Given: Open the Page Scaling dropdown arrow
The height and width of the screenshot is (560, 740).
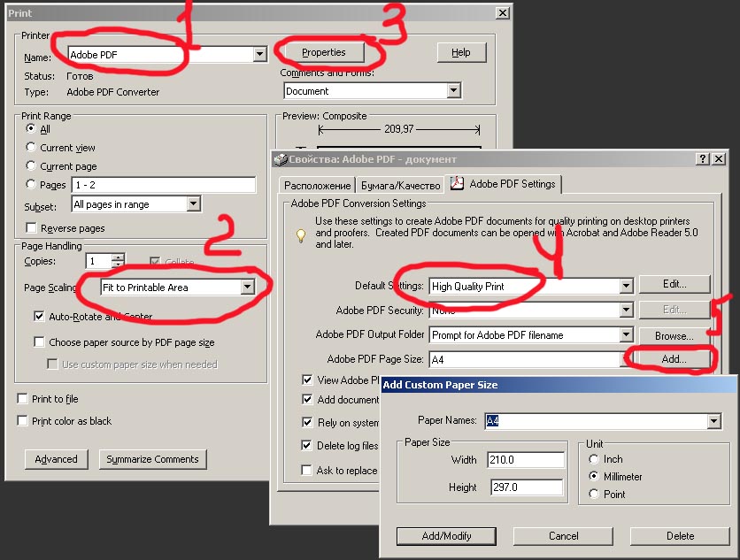Looking at the screenshot, I should pyautogui.click(x=247, y=287).
